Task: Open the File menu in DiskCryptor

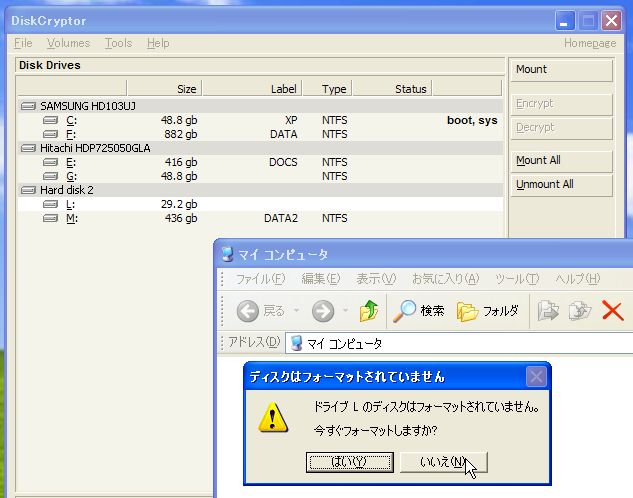Action: pos(23,43)
